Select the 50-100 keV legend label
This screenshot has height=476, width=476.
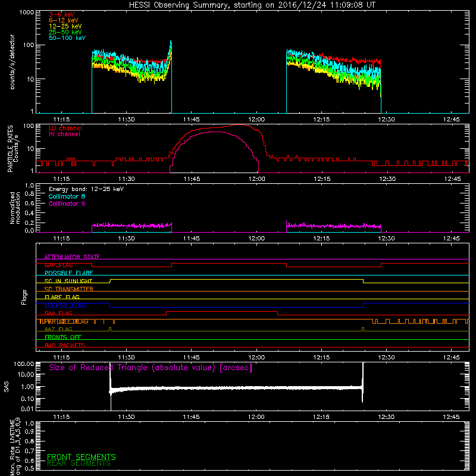(x=67, y=38)
